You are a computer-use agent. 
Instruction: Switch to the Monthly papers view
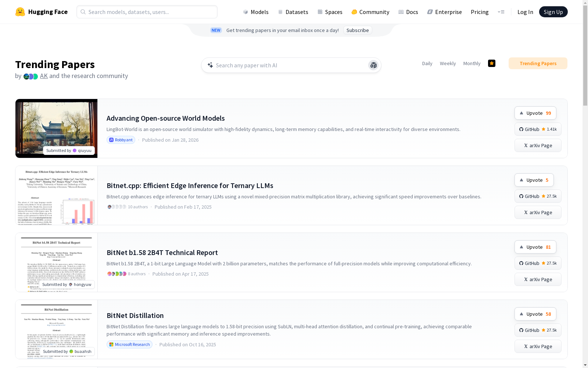(x=472, y=63)
